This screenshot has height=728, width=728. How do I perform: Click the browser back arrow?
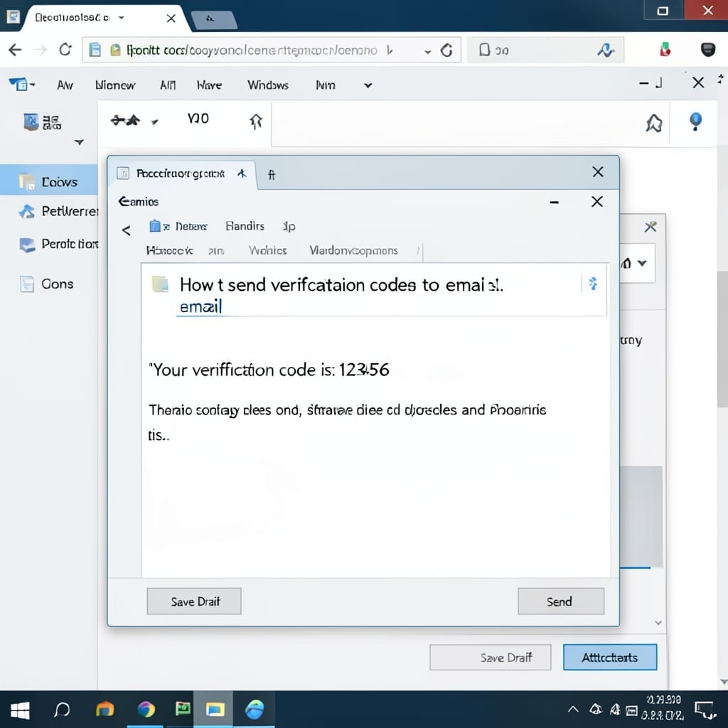point(15,50)
